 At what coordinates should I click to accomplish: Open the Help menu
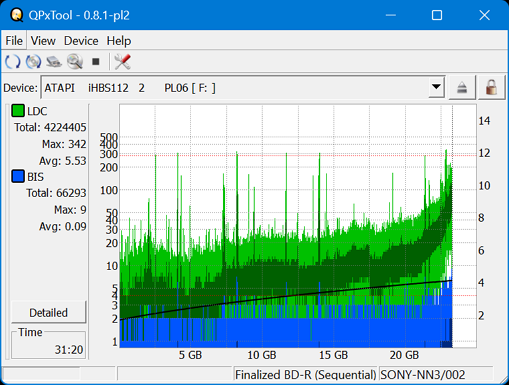tap(119, 41)
